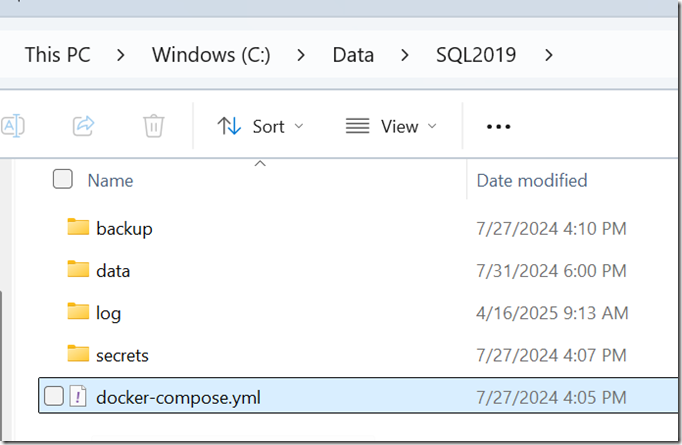
Task: Select the secrets folder icon
Action: pyautogui.click(x=78, y=353)
